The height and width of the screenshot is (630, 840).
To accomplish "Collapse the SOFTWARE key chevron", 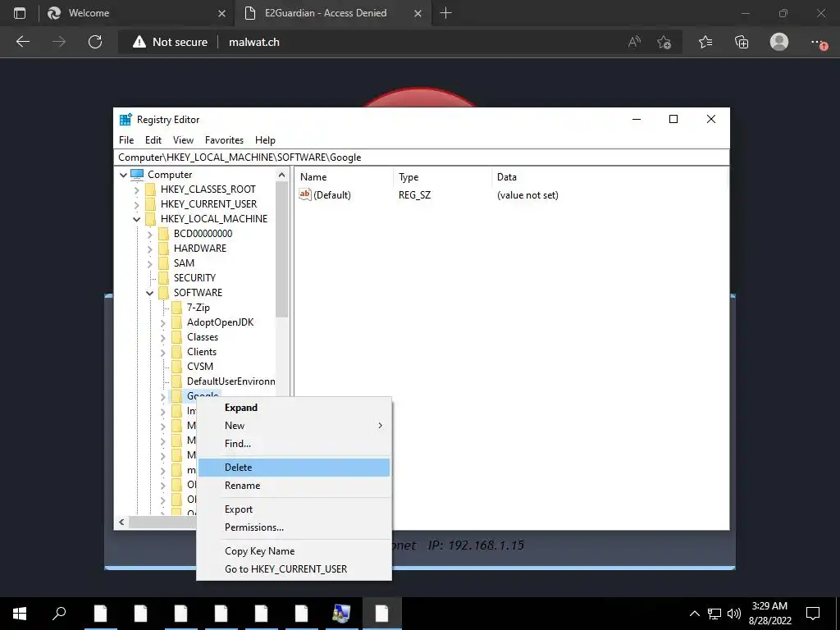I will click(149, 293).
